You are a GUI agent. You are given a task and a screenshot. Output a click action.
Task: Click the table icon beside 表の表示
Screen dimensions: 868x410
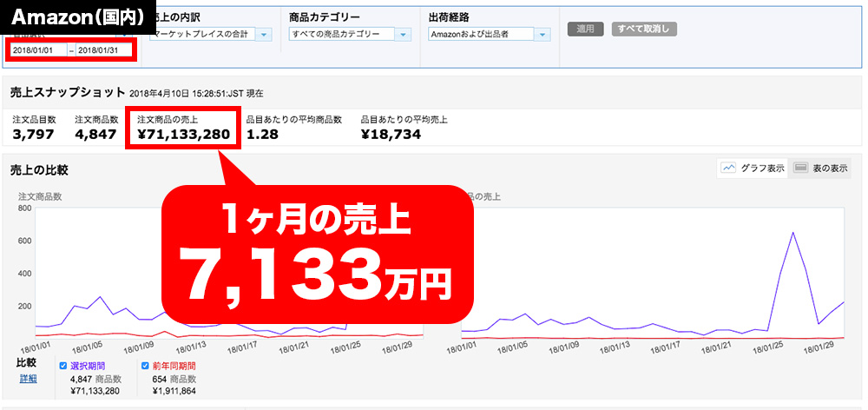pyautogui.click(x=800, y=169)
